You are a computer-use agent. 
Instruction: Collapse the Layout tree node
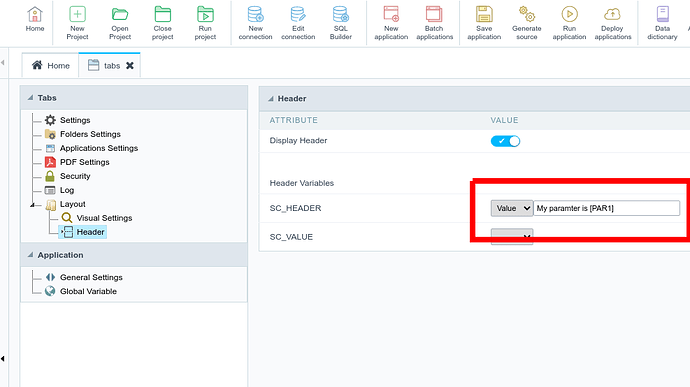[33, 205]
